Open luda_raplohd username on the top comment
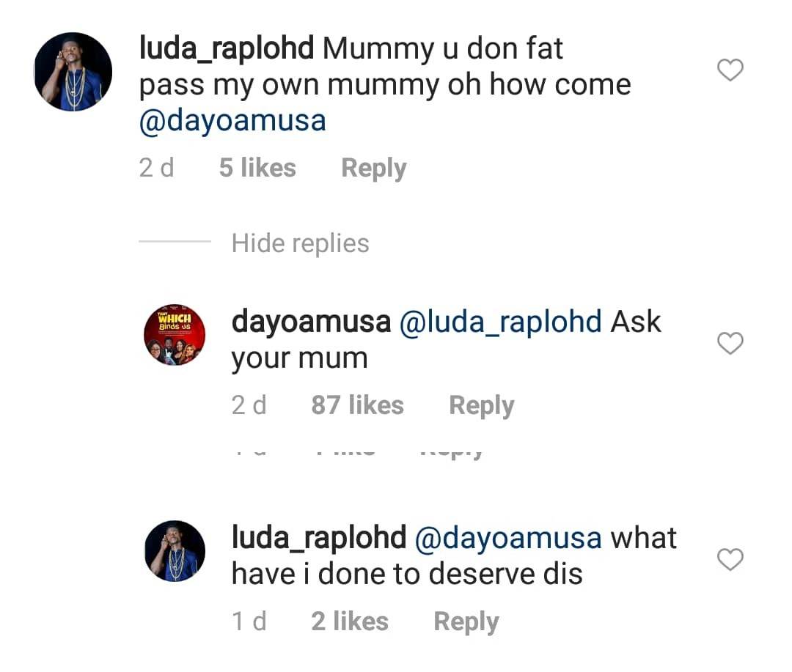The height and width of the screenshot is (672, 792). (227, 49)
